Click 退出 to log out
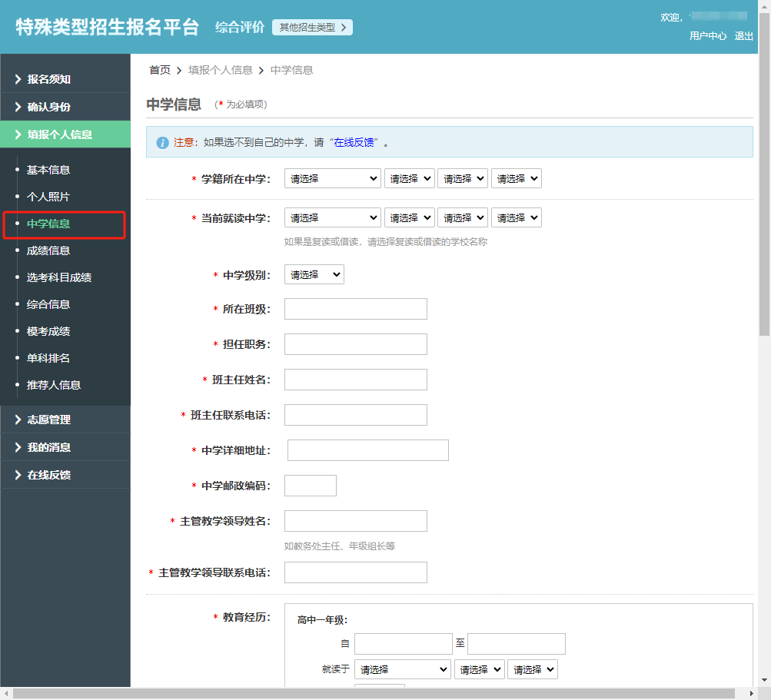Image resolution: width=771 pixels, height=700 pixels. [x=743, y=36]
